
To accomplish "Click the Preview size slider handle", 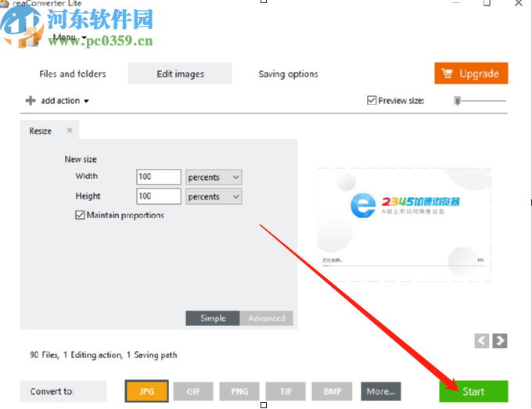I will tap(458, 101).
